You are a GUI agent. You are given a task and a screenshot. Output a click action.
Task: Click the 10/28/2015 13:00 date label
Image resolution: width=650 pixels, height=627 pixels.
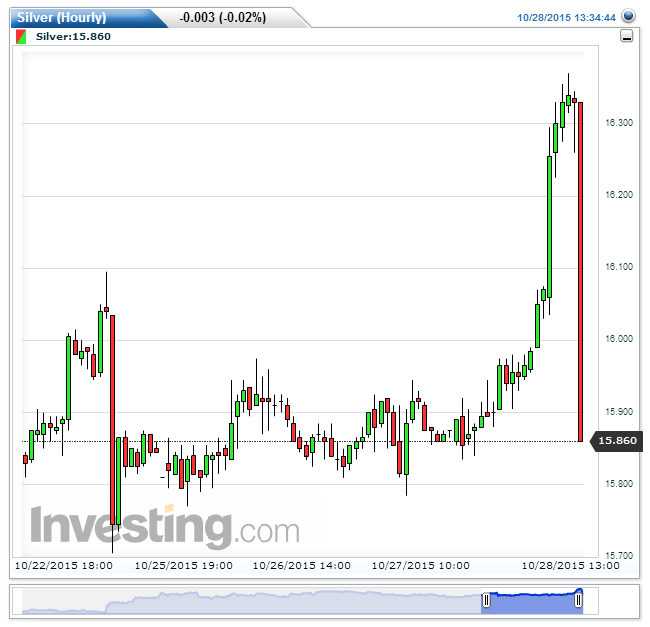click(570, 566)
